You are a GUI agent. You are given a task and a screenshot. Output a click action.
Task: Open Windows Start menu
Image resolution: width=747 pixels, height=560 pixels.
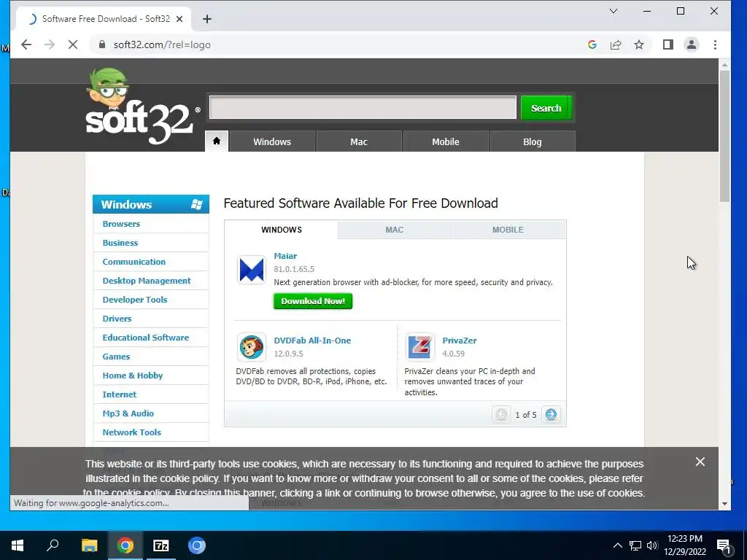pos(18,545)
